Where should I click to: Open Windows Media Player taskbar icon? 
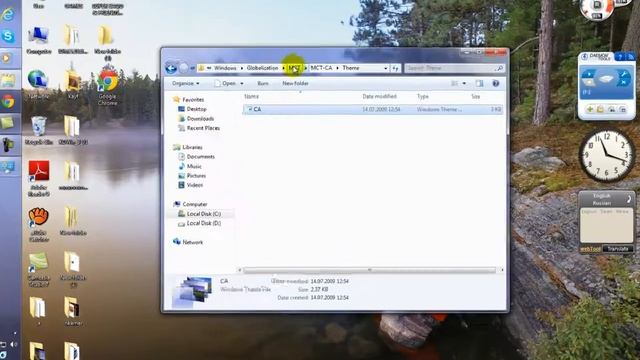[x=7, y=58]
